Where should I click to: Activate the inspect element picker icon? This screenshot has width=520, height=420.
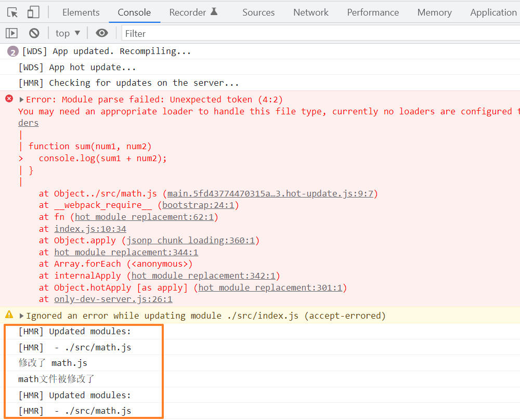click(x=12, y=12)
